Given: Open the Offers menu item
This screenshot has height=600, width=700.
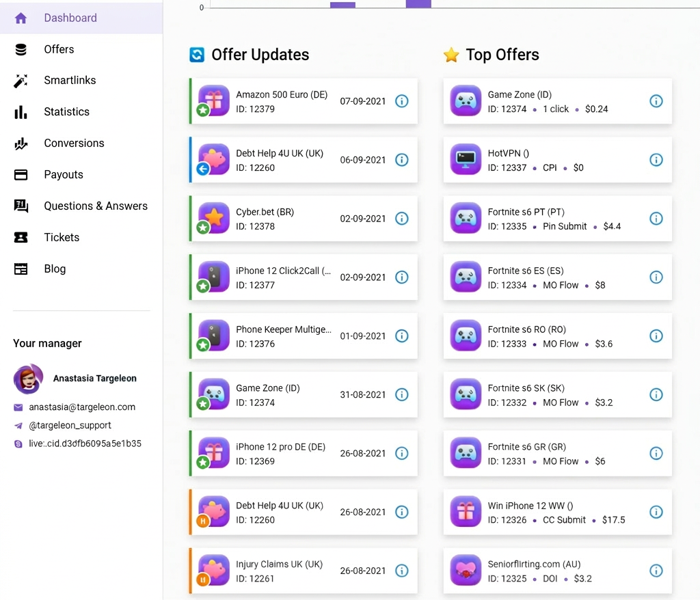Looking at the screenshot, I should tap(81, 49).
